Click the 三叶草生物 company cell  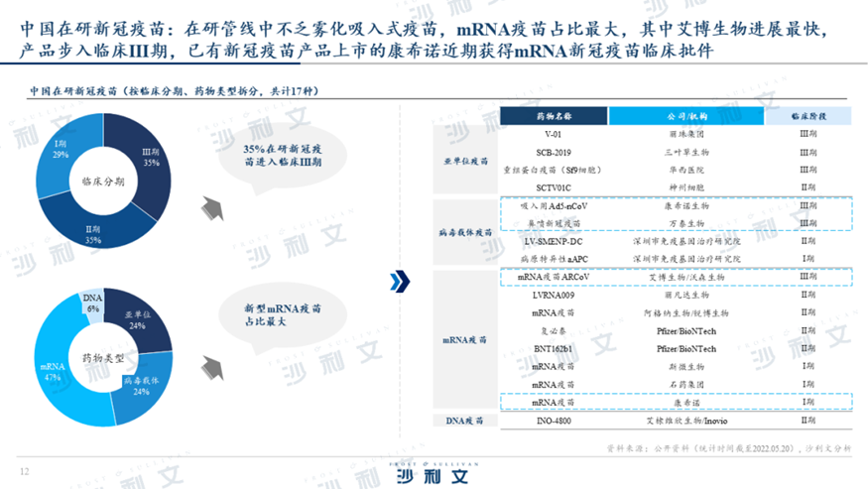686,153
